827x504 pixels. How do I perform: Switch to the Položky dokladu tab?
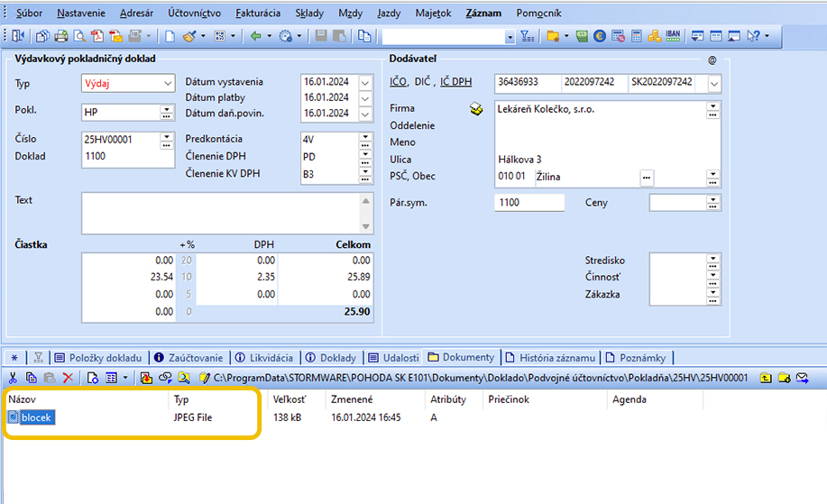pyautogui.click(x=98, y=357)
